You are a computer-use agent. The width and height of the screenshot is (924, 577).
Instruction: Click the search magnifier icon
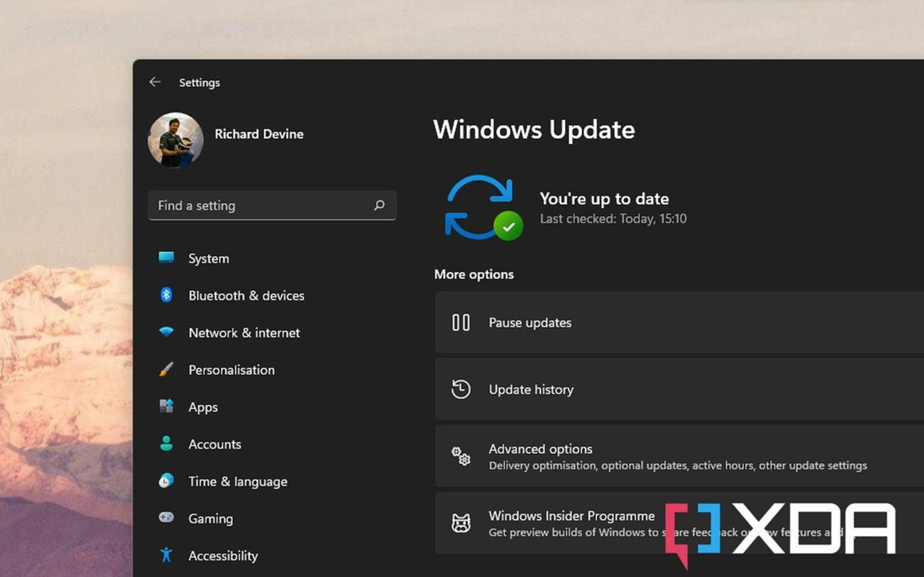(x=379, y=206)
